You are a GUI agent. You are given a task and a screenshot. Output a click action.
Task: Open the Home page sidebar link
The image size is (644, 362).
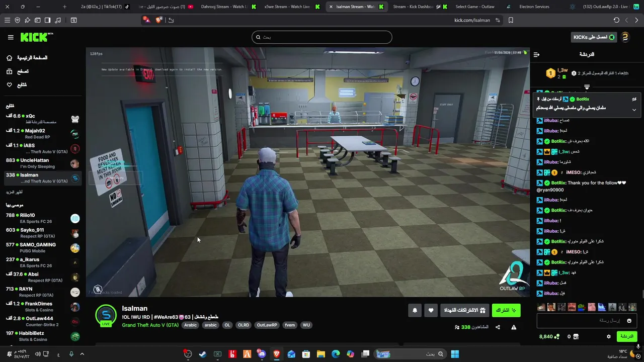click(x=27, y=58)
